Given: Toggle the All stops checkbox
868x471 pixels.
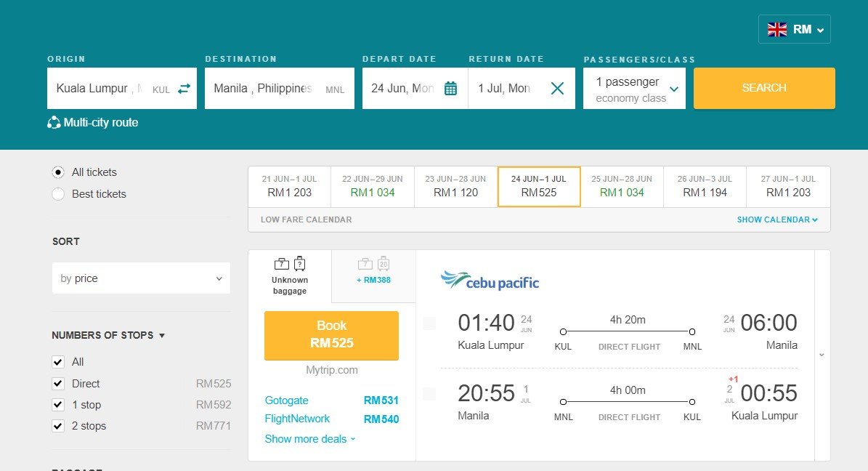Looking at the screenshot, I should tap(58, 362).
